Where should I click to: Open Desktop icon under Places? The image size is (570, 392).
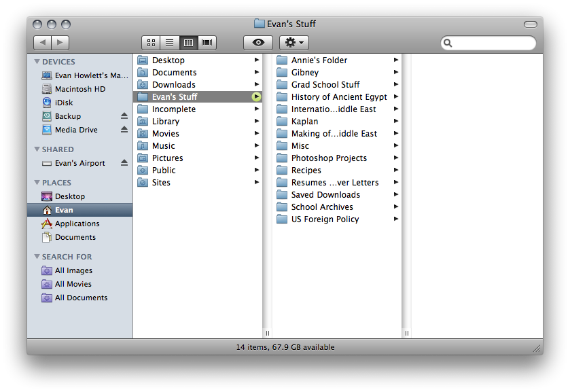pos(47,196)
